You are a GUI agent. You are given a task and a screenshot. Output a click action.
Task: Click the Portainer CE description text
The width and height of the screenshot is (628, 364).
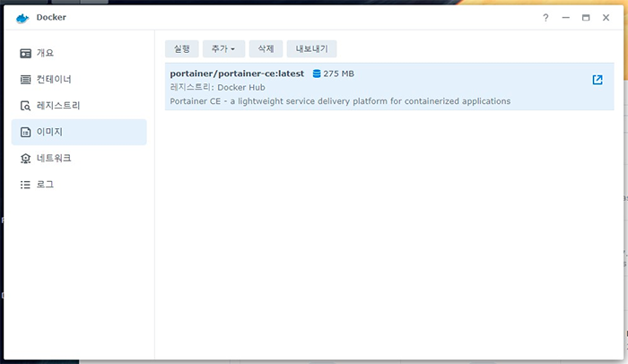(x=340, y=101)
